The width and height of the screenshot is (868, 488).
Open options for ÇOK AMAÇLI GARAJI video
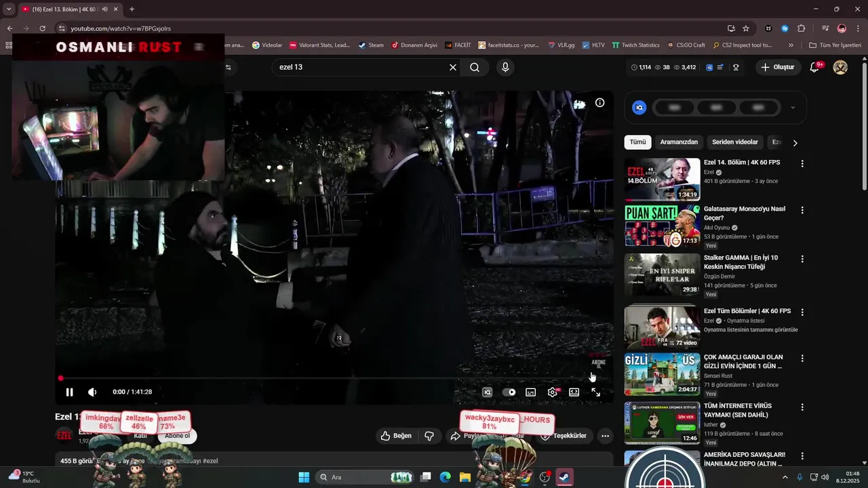(802, 359)
